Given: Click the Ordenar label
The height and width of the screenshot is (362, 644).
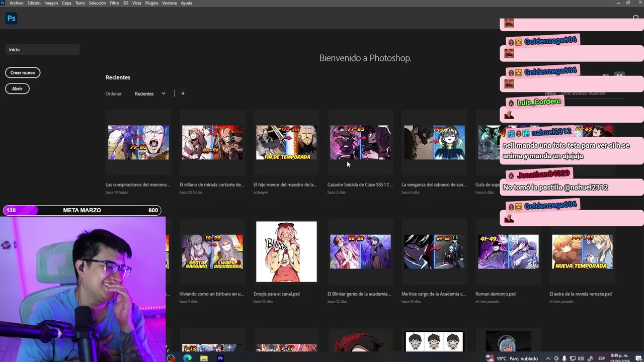Looking at the screenshot, I should [114, 94].
